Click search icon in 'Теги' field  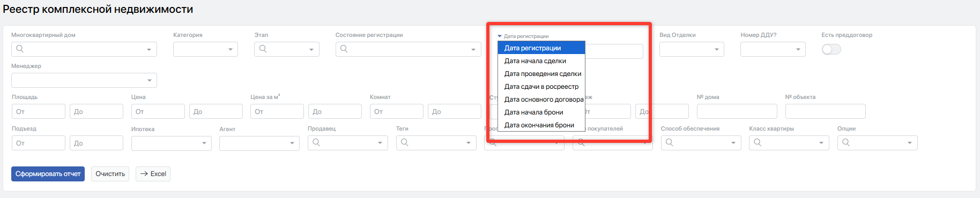405,142
